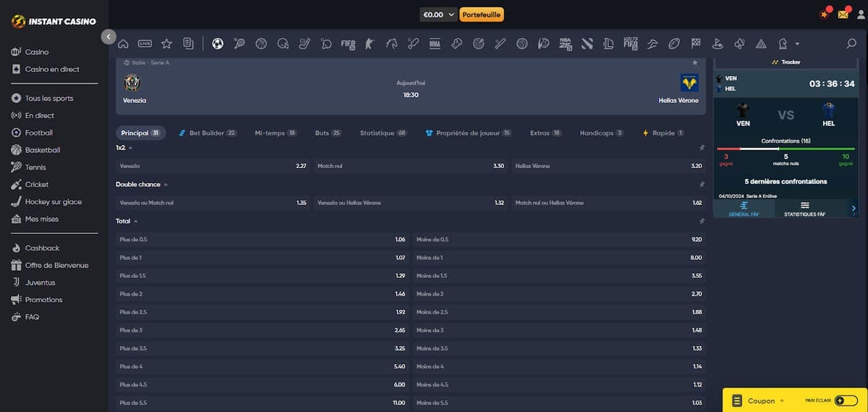Select the ice hockey stick icon
This screenshot has height=412, width=868.
(x=305, y=43)
